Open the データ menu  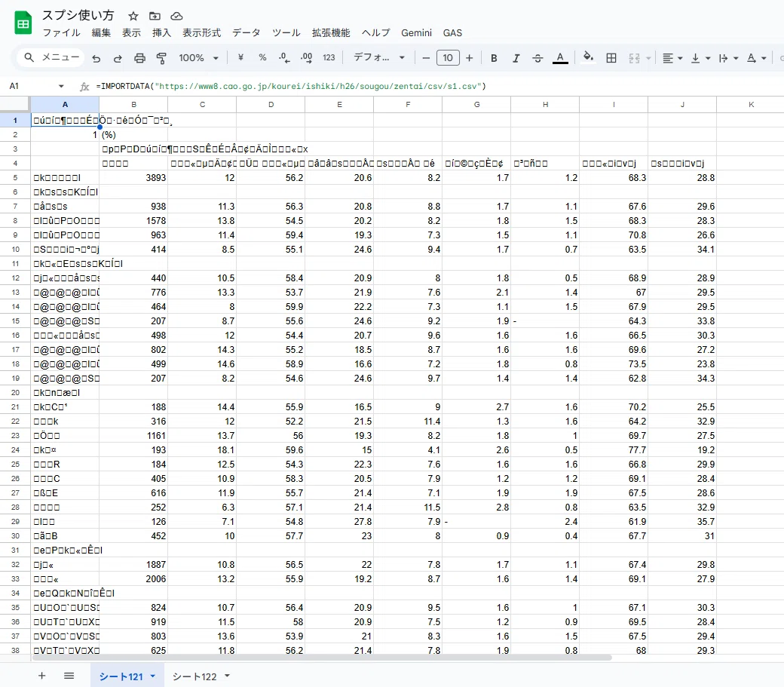[x=246, y=33]
